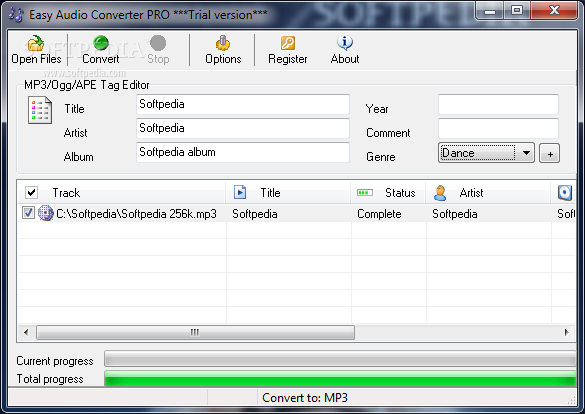585x414 pixels.
Task: Click into the Comment field
Action: click(498, 128)
